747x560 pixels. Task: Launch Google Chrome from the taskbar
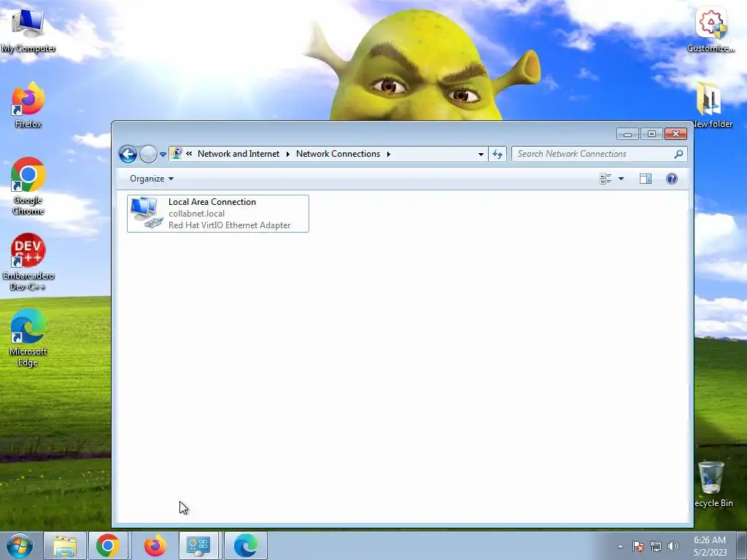tap(108, 545)
